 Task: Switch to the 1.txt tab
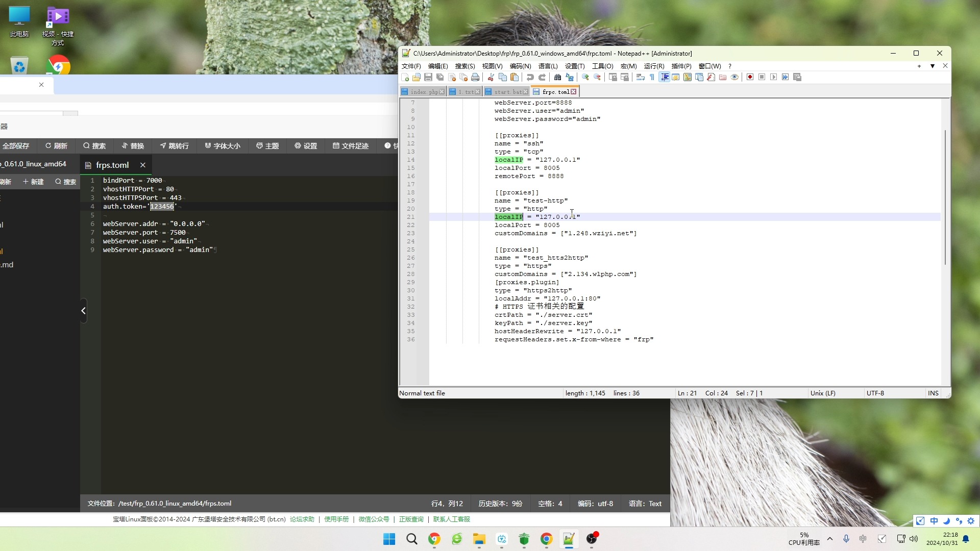464,92
